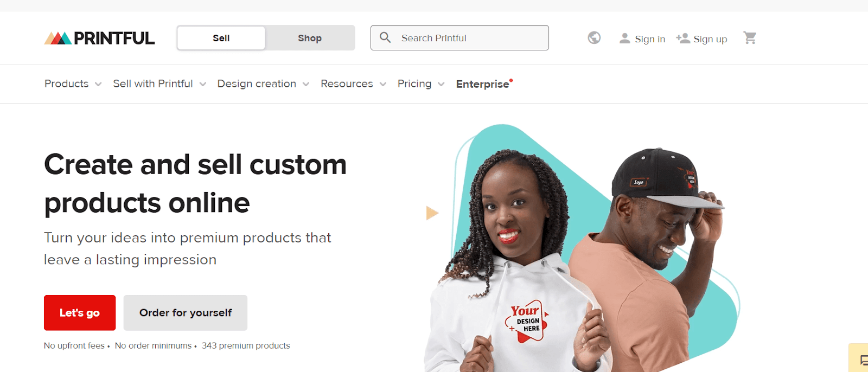The width and height of the screenshot is (868, 372).
Task: Expand the Sell with Printful menu
Action: (x=159, y=84)
